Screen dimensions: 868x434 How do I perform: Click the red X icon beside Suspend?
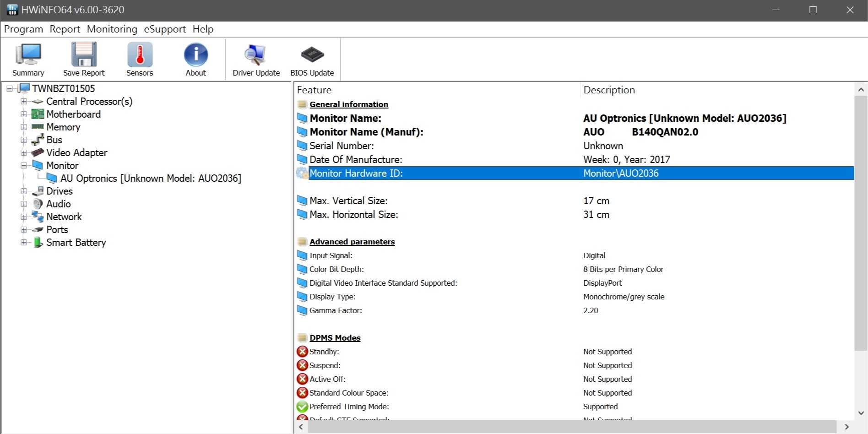point(302,365)
